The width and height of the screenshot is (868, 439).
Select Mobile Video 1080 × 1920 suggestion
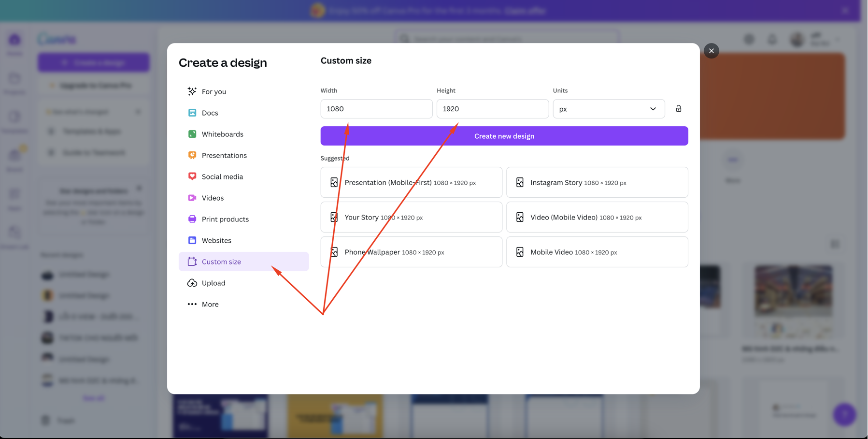point(597,252)
